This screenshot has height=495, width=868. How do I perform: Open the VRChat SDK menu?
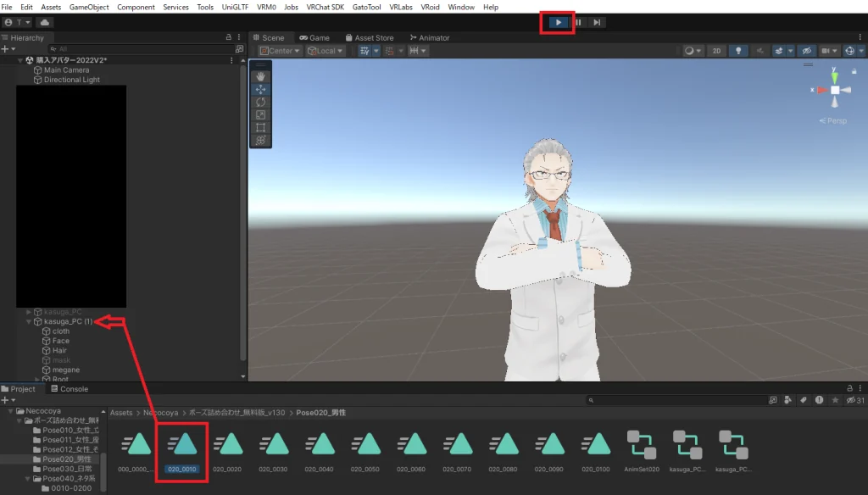(325, 7)
